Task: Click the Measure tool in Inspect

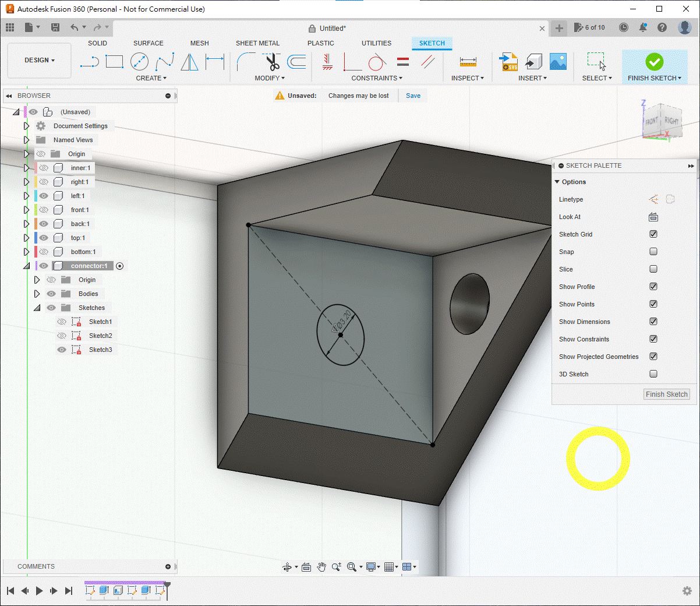Action: [468, 62]
